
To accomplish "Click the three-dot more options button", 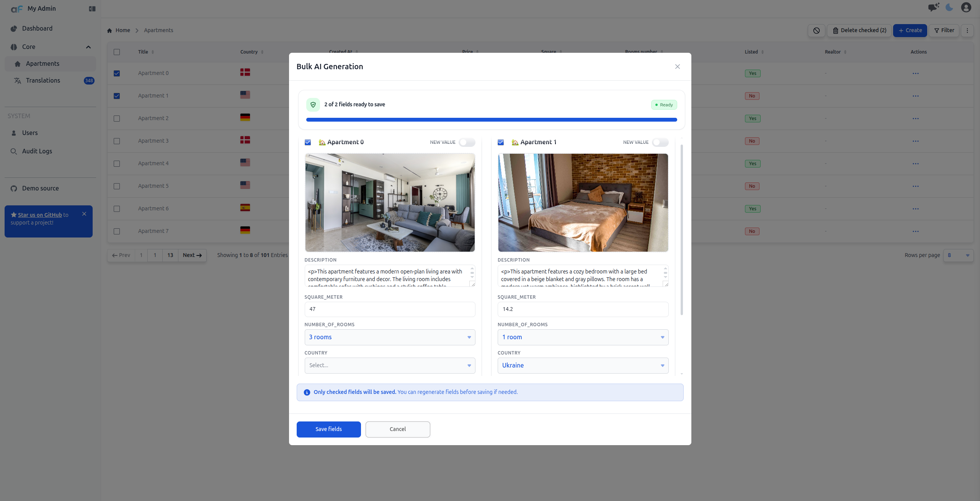I will tap(967, 31).
